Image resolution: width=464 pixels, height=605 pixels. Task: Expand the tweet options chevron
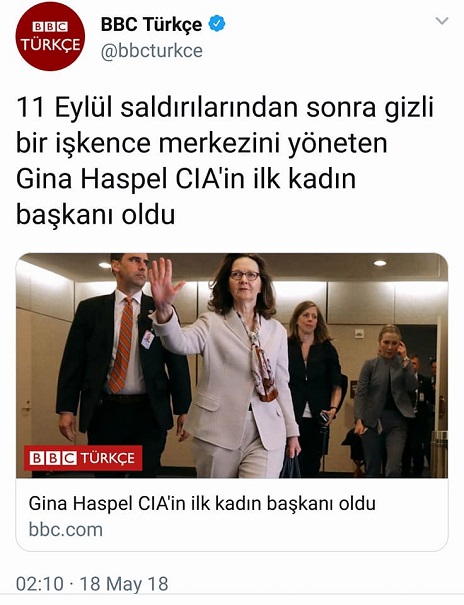442,20
